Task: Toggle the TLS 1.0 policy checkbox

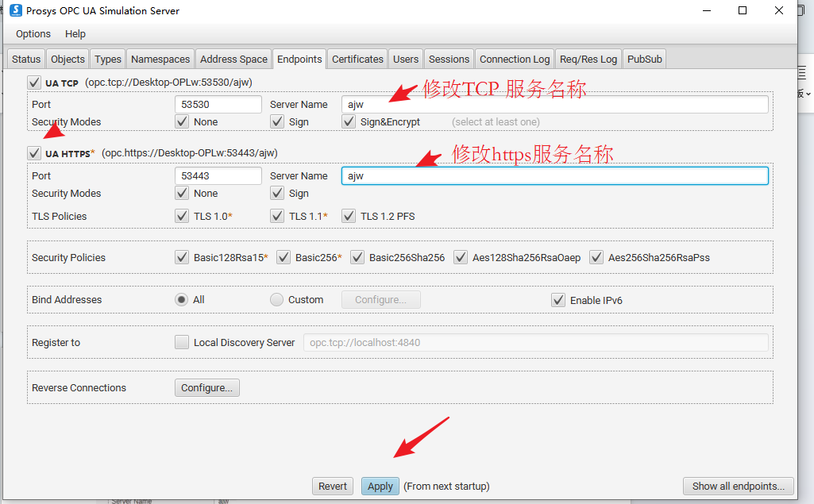Action: [x=182, y=216]
